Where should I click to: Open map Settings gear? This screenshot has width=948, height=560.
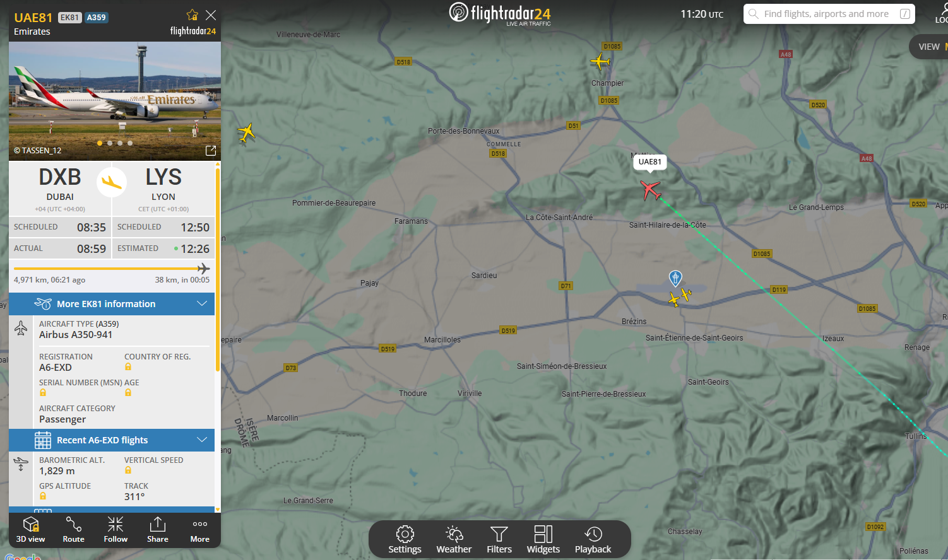tap(405, 540)
